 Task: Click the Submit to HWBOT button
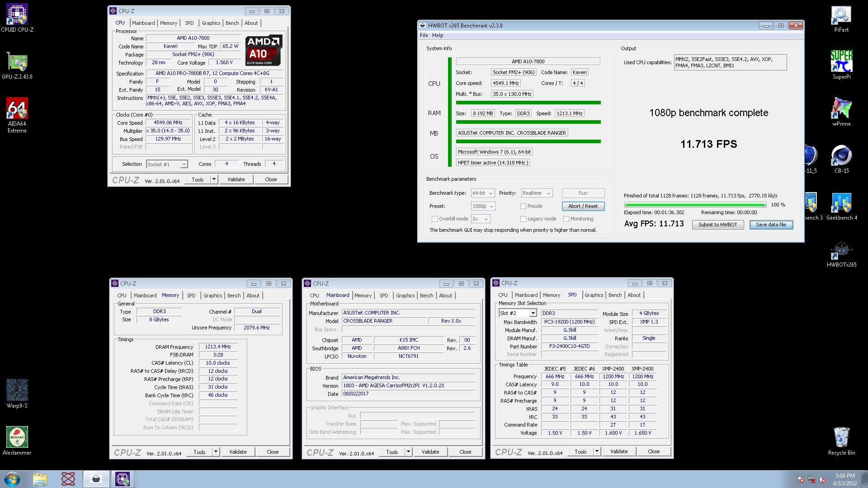pos(718,225)
